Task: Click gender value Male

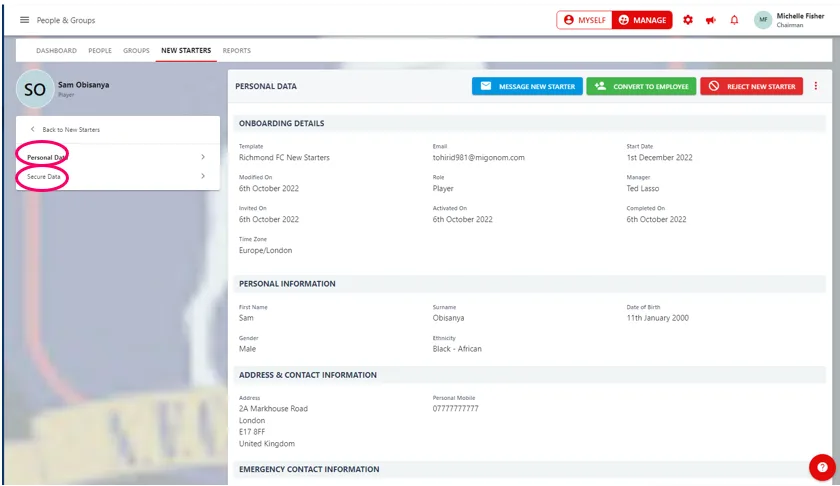Action: (247, 349)
